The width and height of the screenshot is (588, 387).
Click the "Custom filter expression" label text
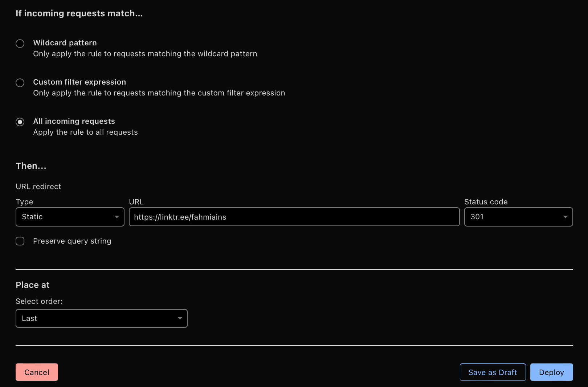(79, 82)
